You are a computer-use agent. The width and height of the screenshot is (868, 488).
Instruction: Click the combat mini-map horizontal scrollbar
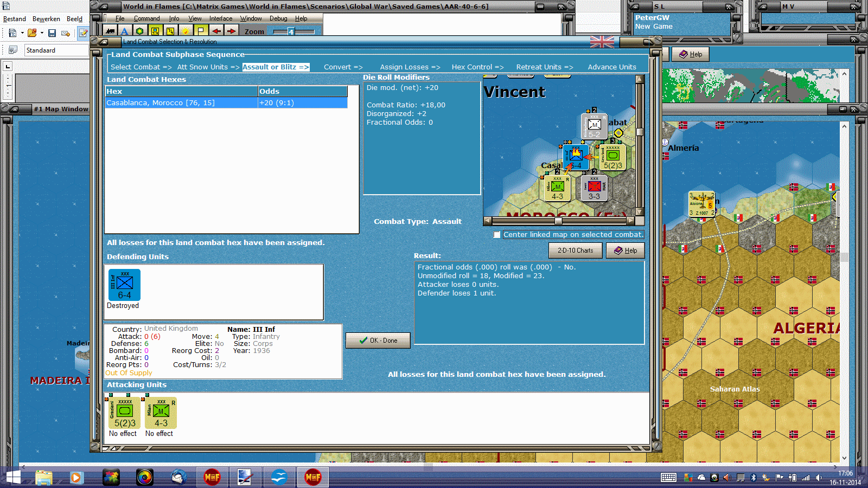tap(559, 221)
